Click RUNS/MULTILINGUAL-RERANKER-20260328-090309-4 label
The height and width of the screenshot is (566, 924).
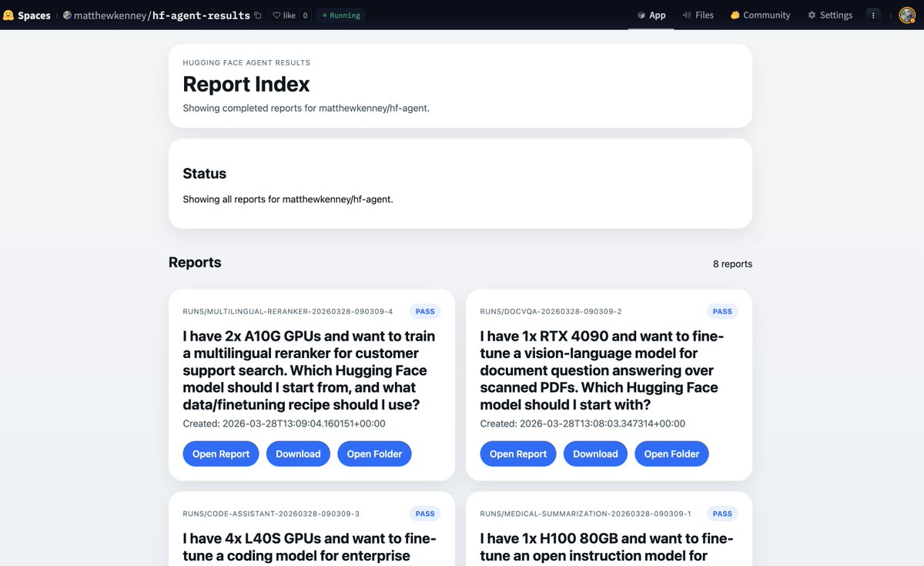(288, 312)
